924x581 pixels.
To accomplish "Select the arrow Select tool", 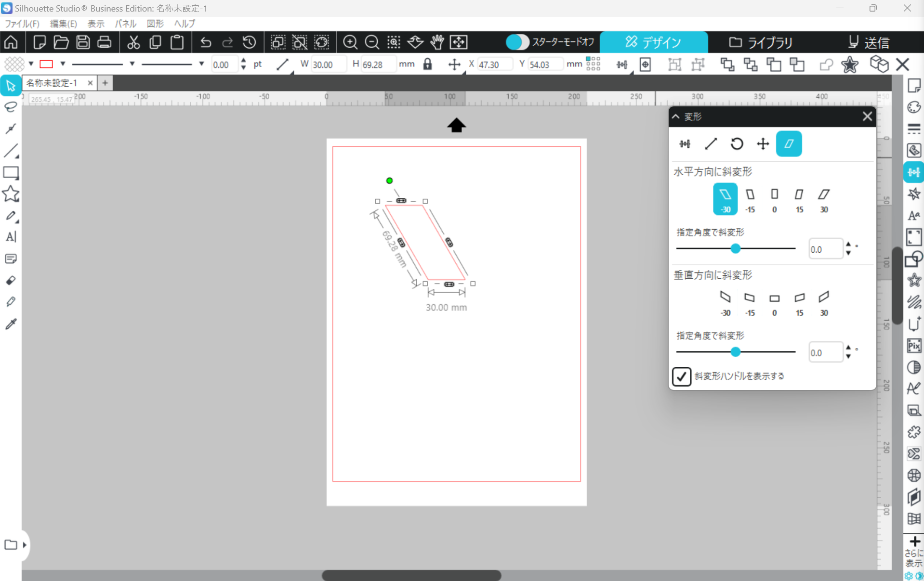I will tap(11, 86).
